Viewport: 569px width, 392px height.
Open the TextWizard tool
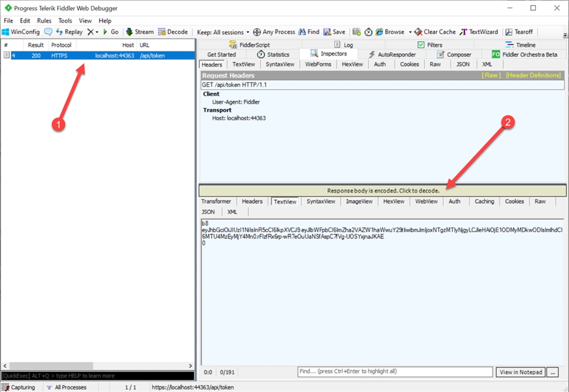coord(478,32)
